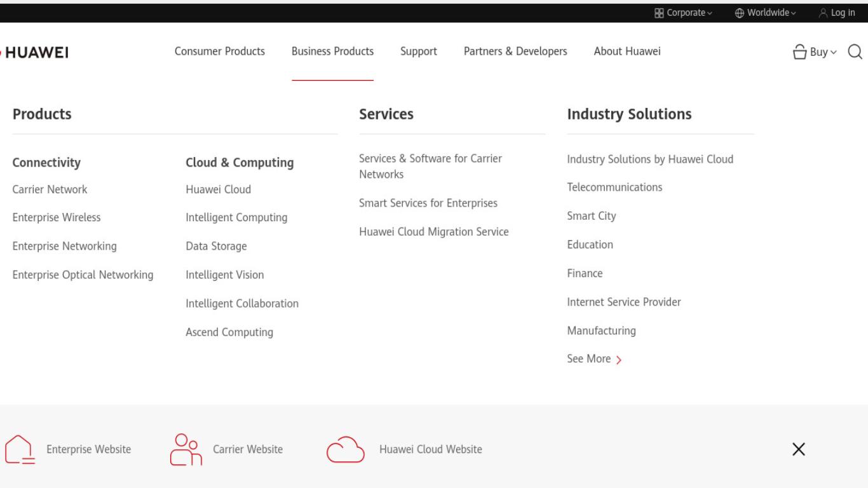Viewport: 868px width, 488px height.
Task: Click the Enterprise Website house icon
Action: (20, 450)
